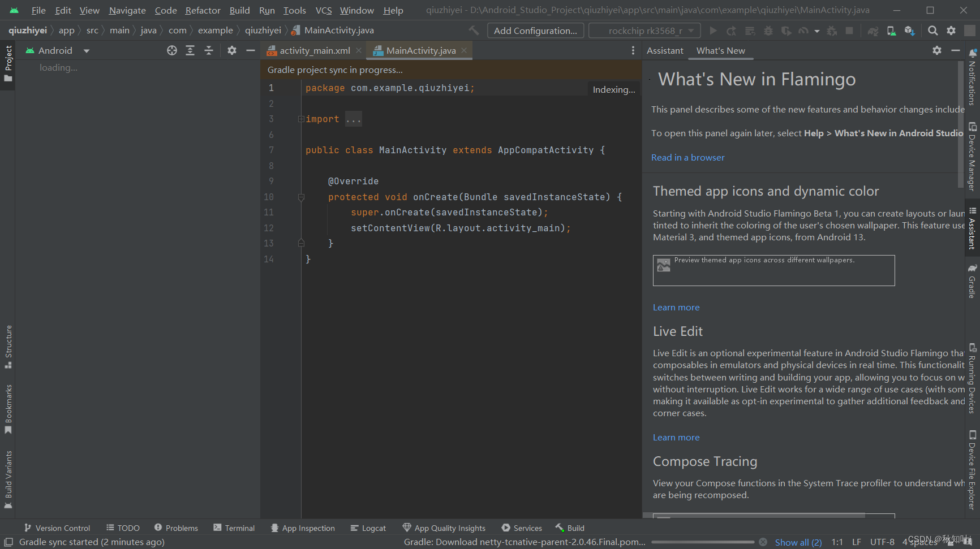Click Learn more under Themed app icons
This screenshot has height=549, width=980.
coord(676,308)
